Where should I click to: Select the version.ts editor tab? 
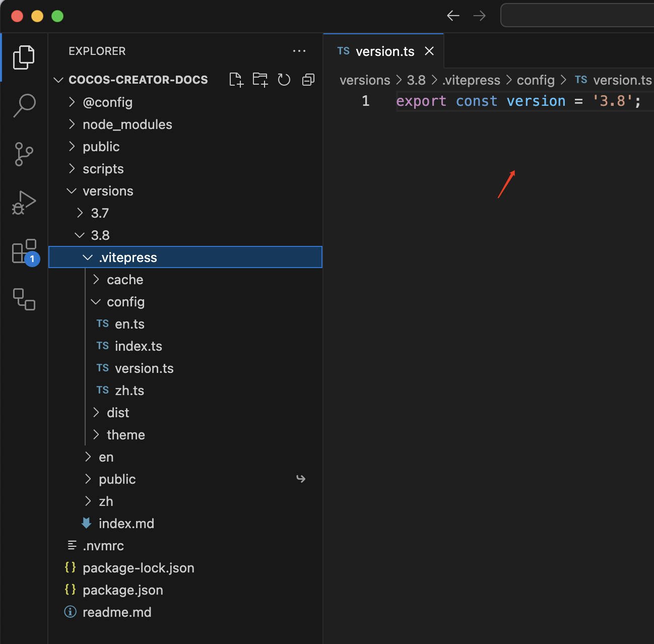click(384, 51)
